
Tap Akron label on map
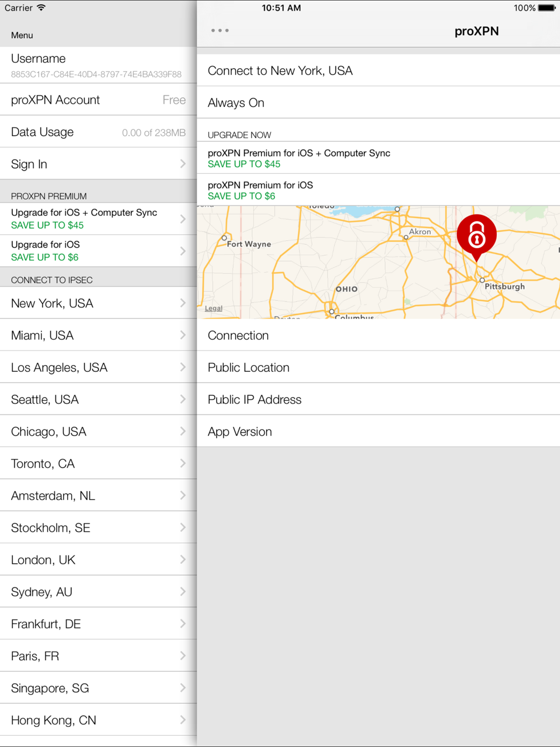coord(420,231)
